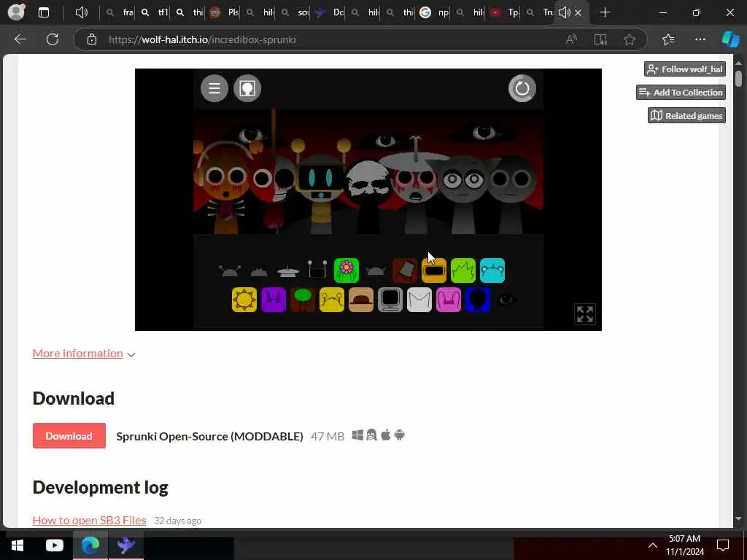Switch to the 'Do' tab
Screen dimensions: 747x560
pos(330,12)
